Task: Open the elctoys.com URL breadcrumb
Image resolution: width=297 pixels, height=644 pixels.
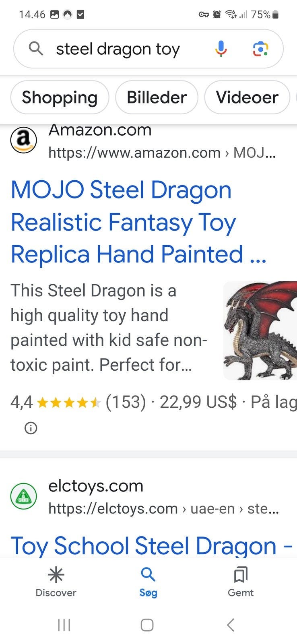Action: [163, 508]
